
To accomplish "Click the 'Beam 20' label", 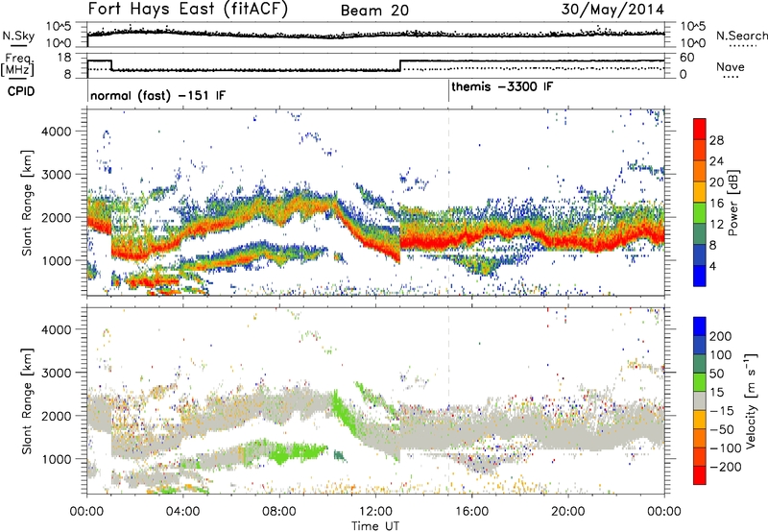I will tap(374, 11).
